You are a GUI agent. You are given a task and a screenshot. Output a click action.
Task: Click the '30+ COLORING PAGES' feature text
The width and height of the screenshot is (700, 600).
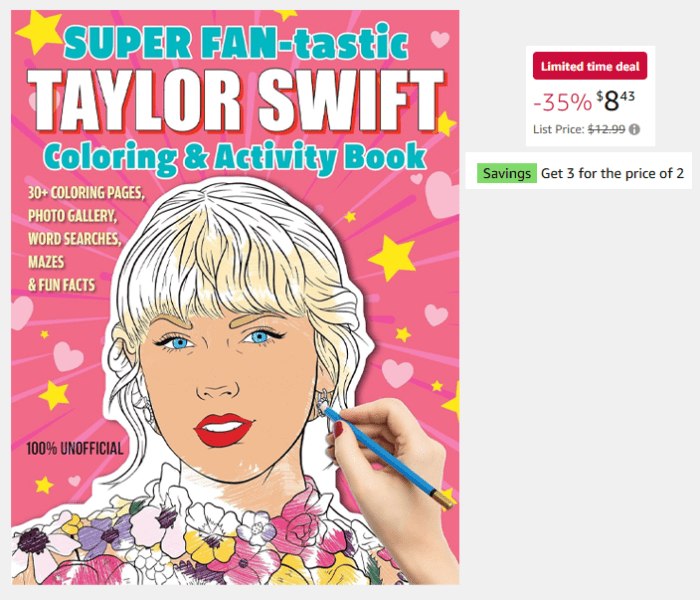tap(86, 193)
